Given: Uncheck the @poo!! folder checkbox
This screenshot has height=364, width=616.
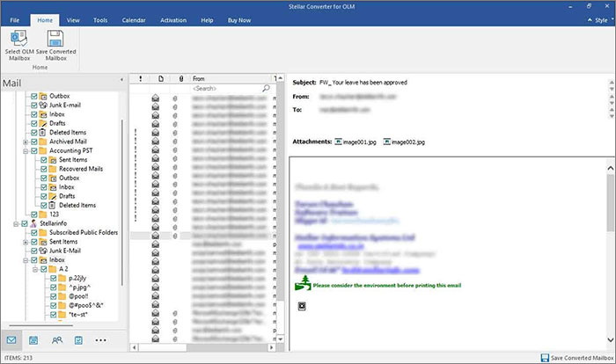Looking at the screenshot, I should click(54, 296).
